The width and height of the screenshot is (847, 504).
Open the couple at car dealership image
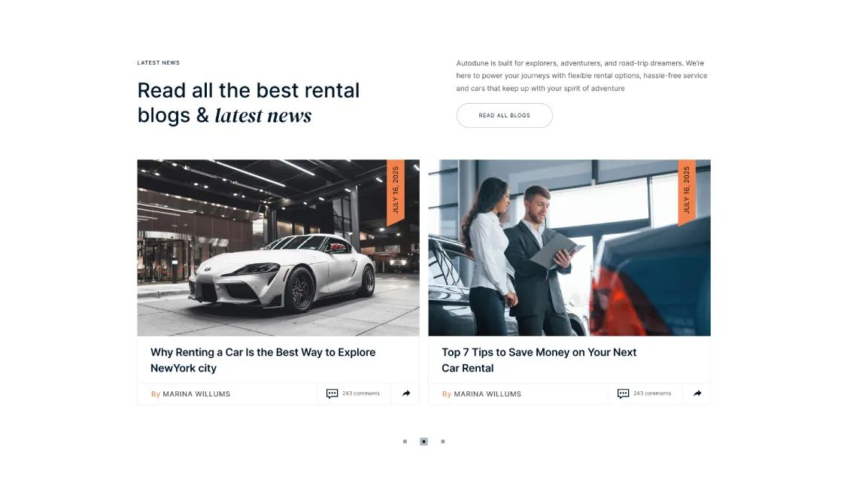569,247
